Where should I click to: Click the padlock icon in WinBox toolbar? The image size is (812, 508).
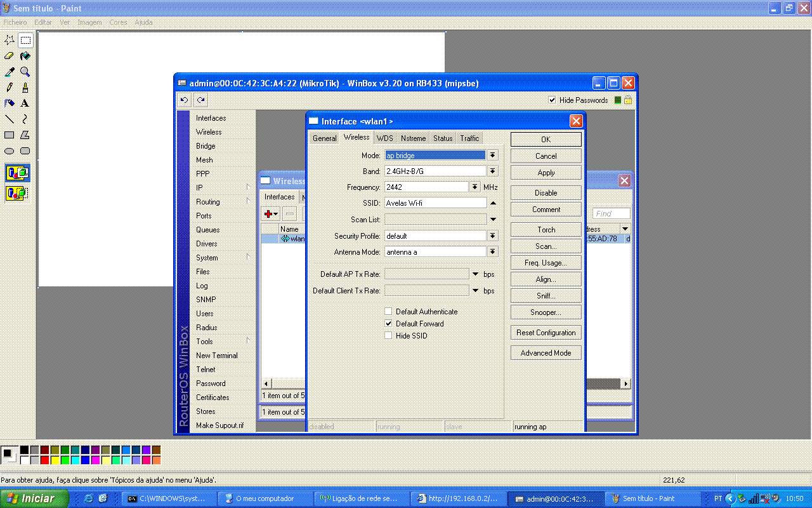628,100
